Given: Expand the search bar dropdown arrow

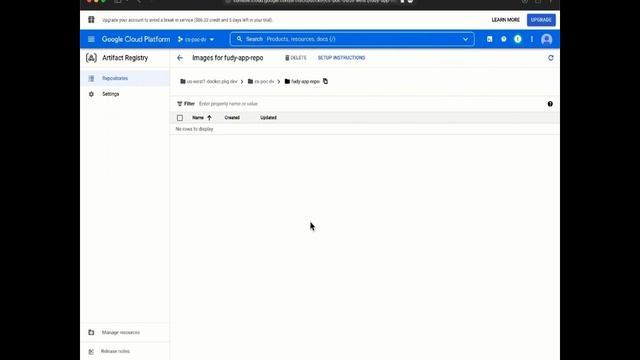Looking at the screenshot, I should [465, 39].
